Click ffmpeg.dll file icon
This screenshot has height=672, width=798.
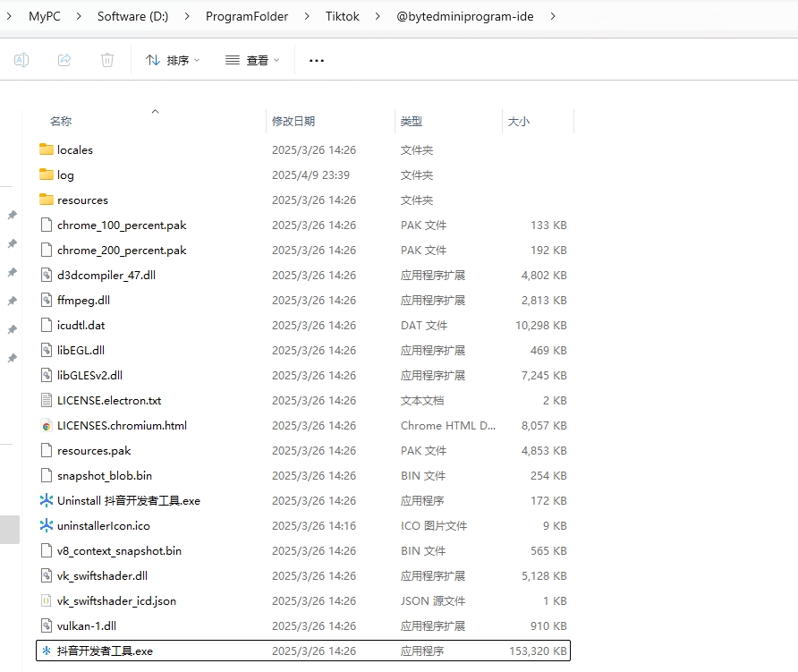point(47,300)
